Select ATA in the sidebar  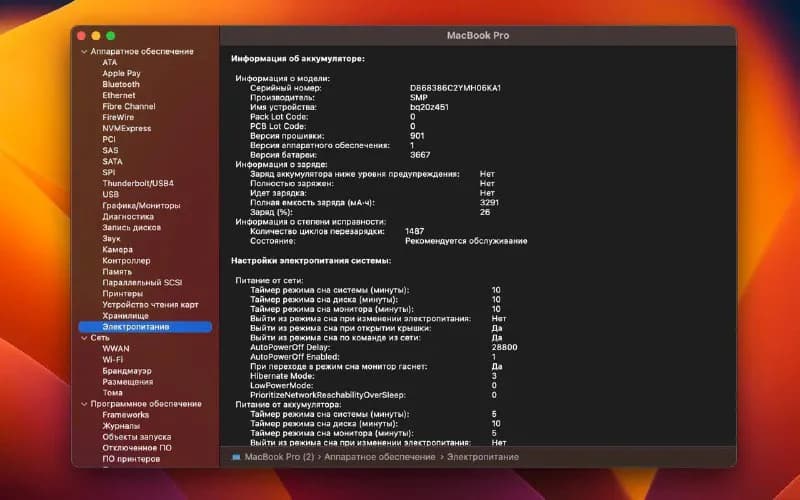tap(110, 62)
